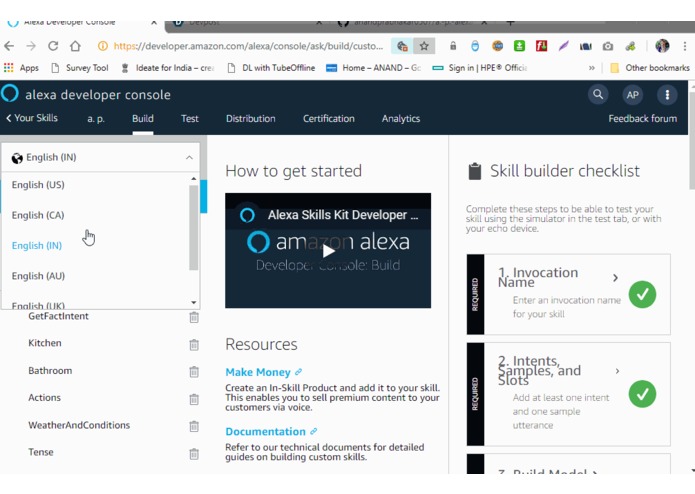Click the translate icon in the address bar

402,46
